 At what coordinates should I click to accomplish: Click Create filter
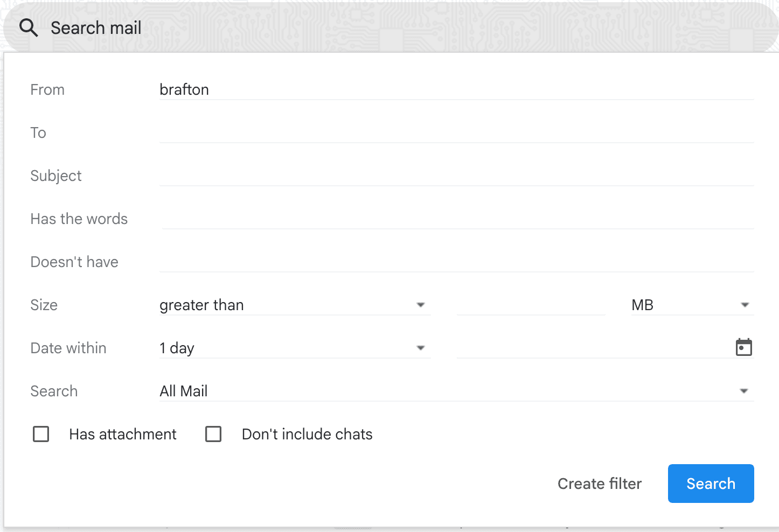tap(600, 484)
